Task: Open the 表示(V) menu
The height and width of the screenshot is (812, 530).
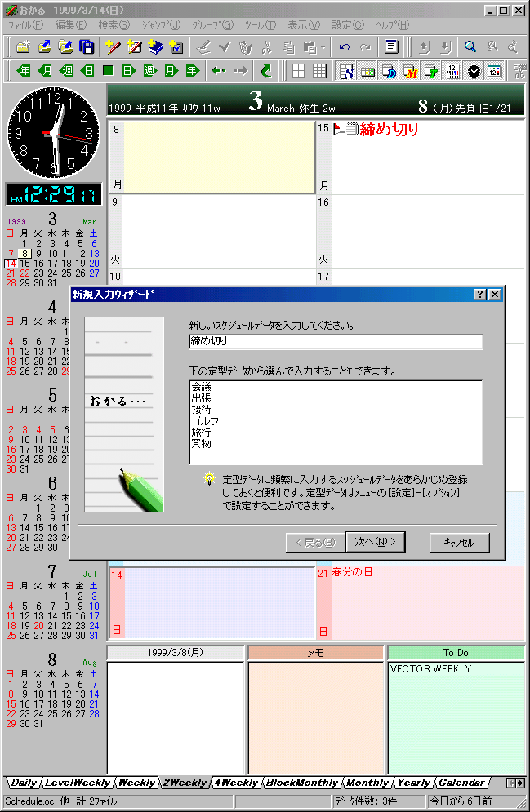Action: (304, 24)
